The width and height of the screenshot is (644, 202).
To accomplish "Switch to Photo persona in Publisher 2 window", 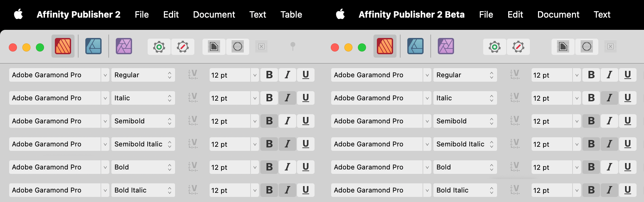I will click(124, 46).
